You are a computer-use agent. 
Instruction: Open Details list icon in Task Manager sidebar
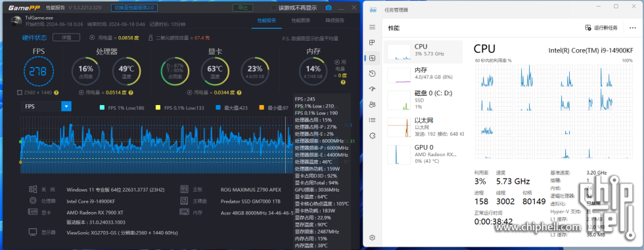372,120
